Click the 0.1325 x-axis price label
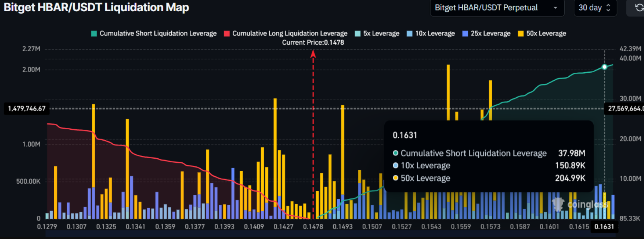Image resolution: width=644 pixels, height=239 pixels. tap(106, 227)
